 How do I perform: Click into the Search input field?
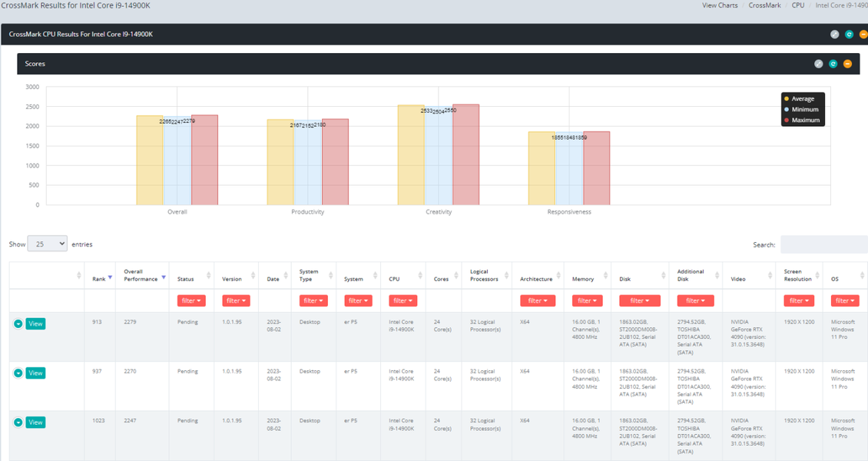[x=824, y=244]
